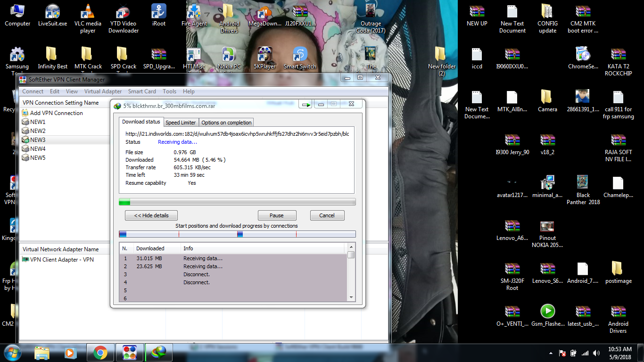
Task: Open the Help menu in SoftEther
Action: (189, 91)
